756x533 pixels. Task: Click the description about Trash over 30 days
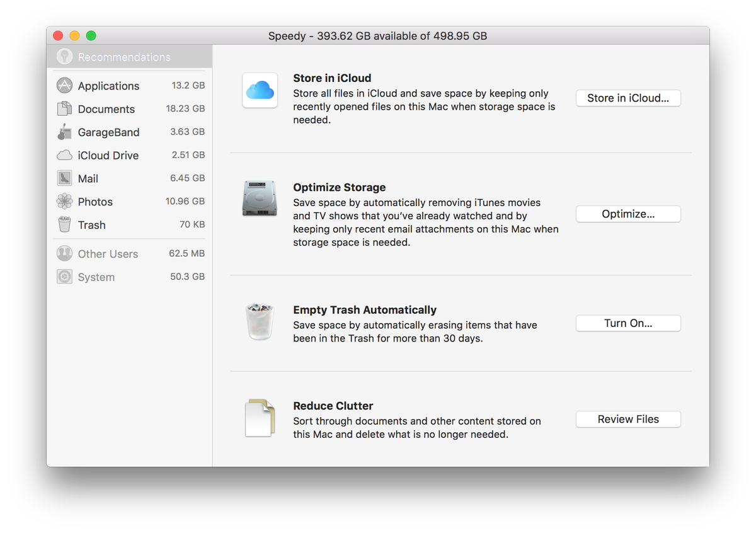coord(415,331)
